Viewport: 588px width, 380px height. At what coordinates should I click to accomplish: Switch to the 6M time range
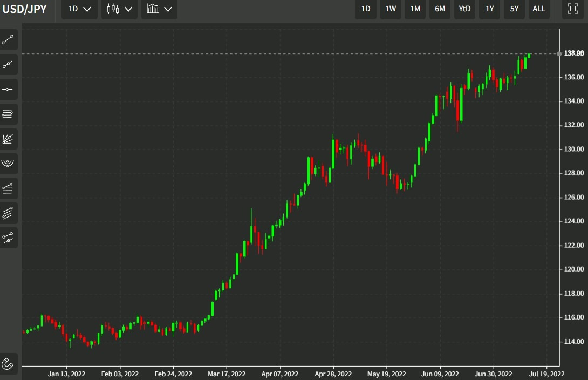pyautogui.click(x=440, y=9)
